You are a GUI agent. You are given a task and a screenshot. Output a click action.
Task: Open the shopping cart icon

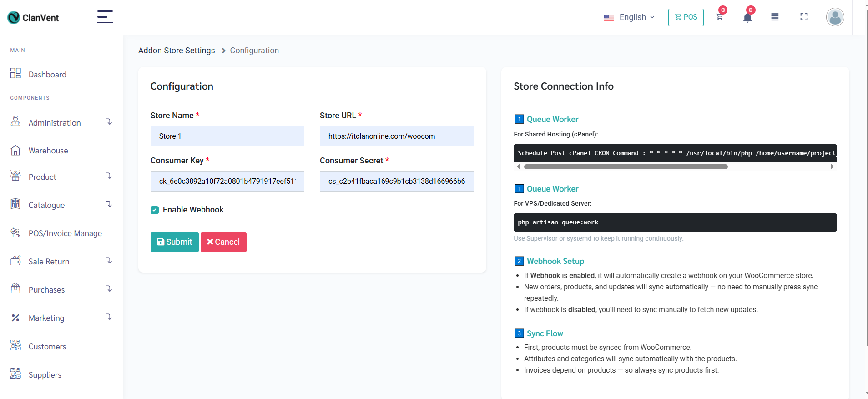pos(719,17)
